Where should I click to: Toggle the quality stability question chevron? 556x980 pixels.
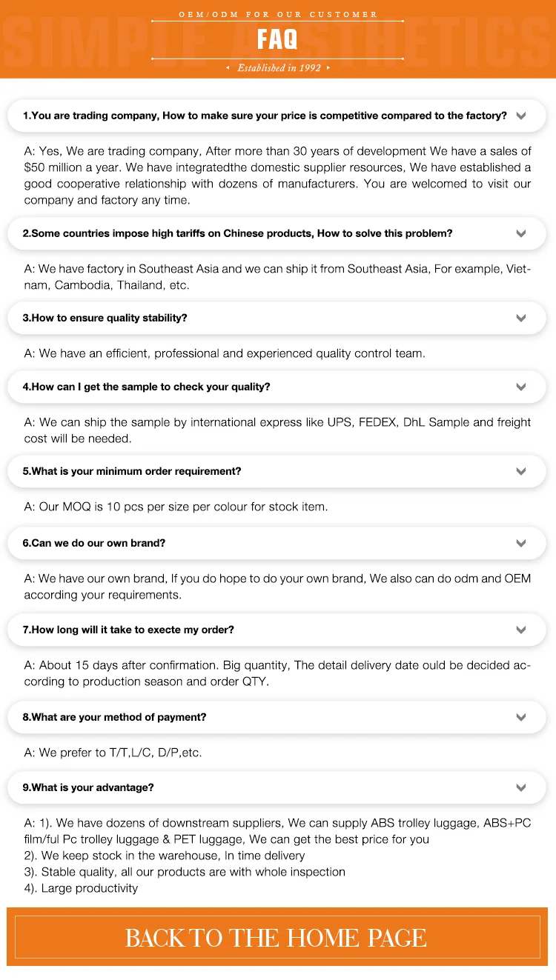coord(521,318)
